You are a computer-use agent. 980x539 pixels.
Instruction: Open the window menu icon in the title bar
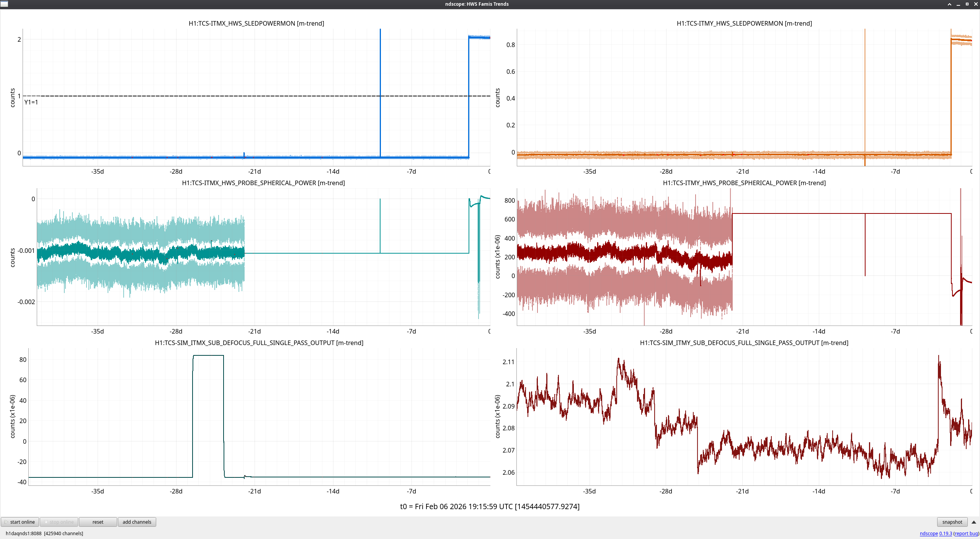click(4, 4)
